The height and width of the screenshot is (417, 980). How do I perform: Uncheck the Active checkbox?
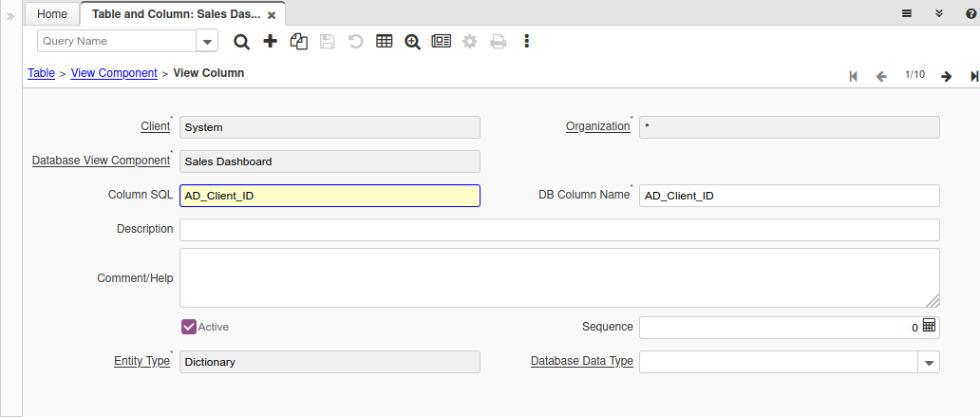(189, 327)
